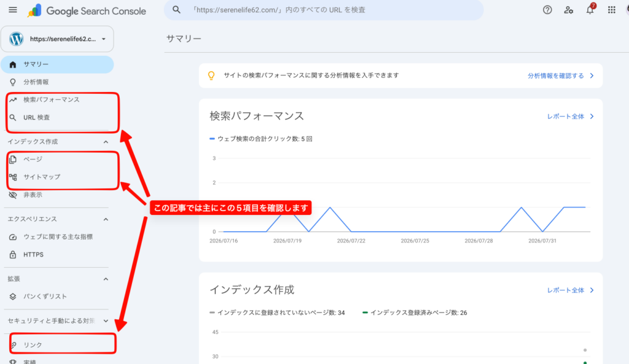
Task: Open レポート全体 for 検索パフォーマンス
Action: 570,117
